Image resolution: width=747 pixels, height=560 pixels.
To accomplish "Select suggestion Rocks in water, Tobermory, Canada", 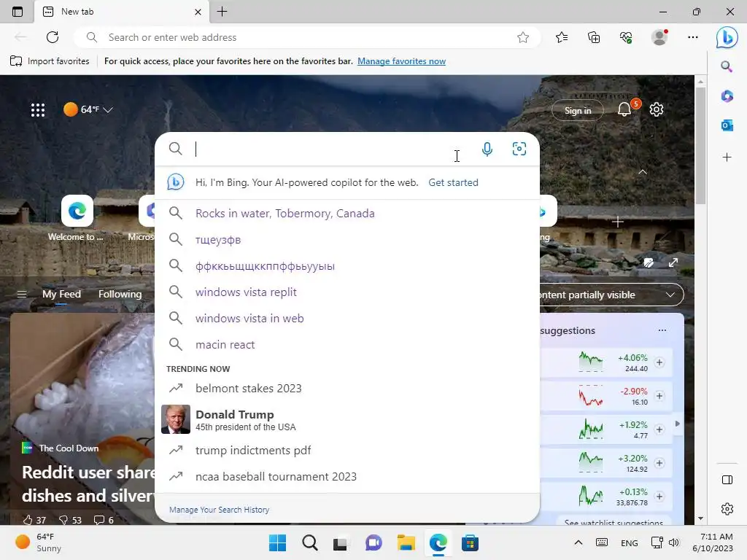I will [x=347, y=214].
